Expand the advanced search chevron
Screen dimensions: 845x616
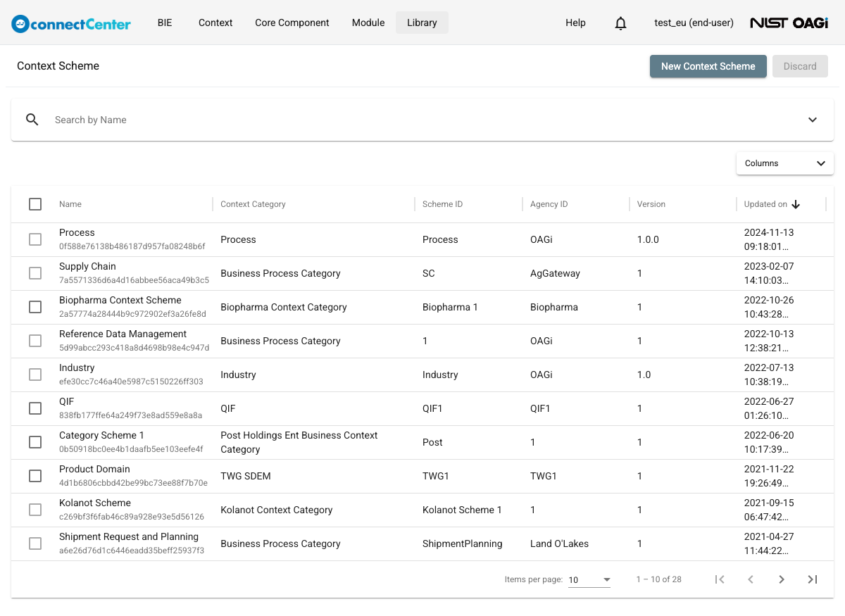coord(813,120)
